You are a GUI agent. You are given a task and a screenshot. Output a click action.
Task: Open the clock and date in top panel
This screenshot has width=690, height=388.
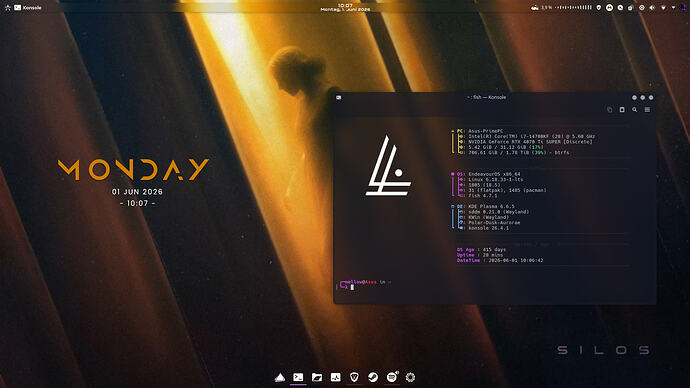(345, 7)
